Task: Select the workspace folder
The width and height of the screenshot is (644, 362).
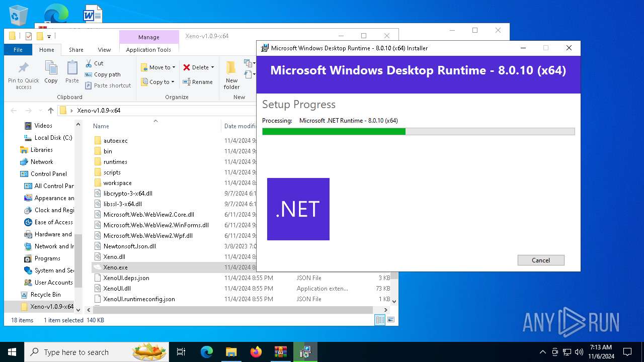Action: click(113, 183)
